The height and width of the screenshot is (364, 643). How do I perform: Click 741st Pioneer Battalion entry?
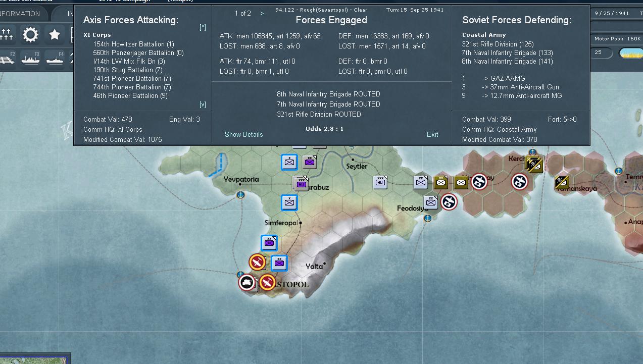[x=132, y=79]
